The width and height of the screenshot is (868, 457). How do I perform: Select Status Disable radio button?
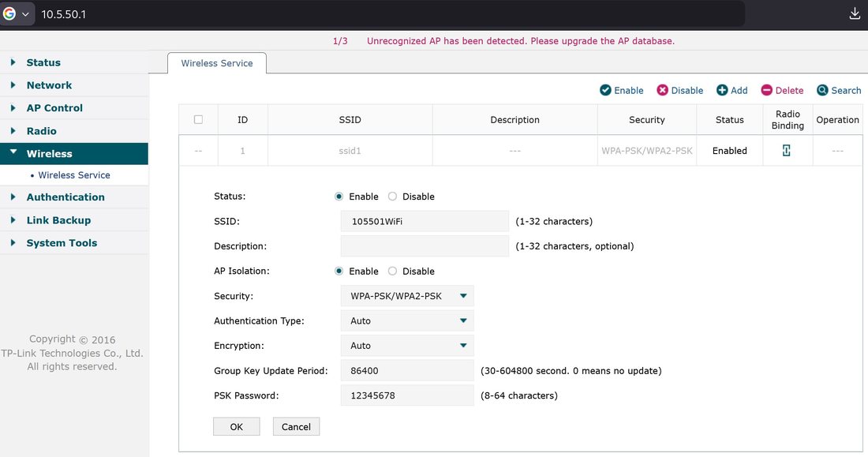pyautogui.click(x=392, y=196)
